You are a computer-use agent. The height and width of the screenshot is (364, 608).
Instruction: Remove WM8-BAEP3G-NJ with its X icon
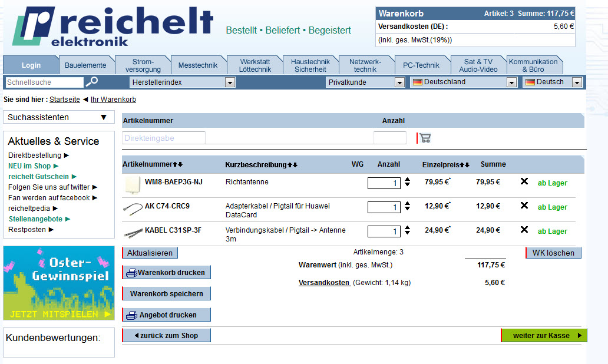click(x=524, y=181)
